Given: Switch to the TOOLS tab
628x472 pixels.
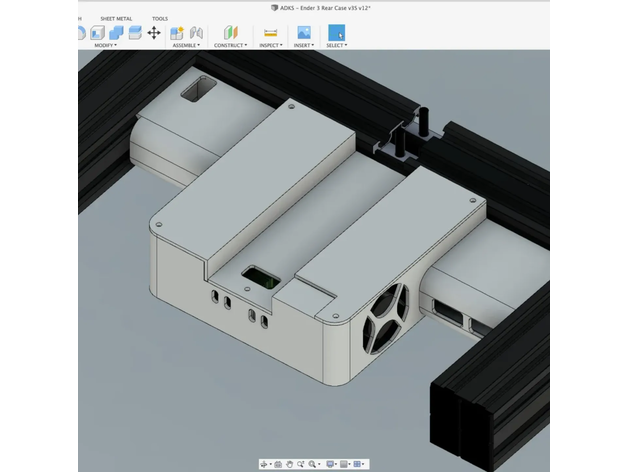Looking at the screenshot, I should 160,19.
